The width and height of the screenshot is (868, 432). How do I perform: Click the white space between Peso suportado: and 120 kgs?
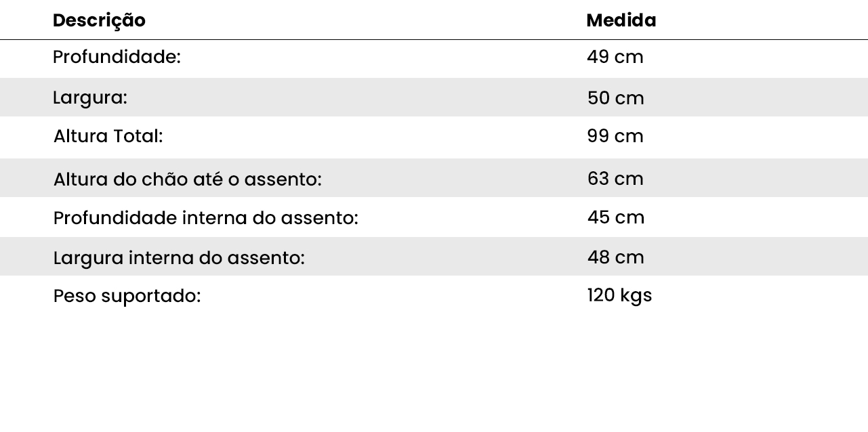coord(393,296)
